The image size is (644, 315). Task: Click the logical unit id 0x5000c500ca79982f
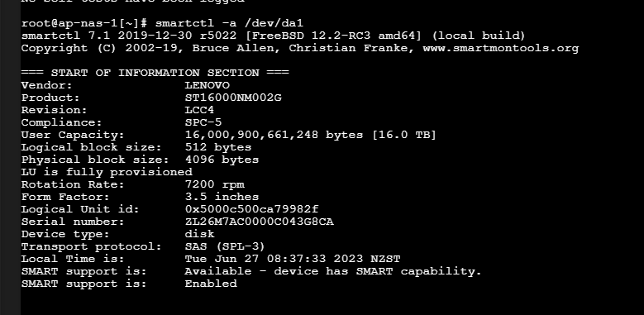click(251, 209)
